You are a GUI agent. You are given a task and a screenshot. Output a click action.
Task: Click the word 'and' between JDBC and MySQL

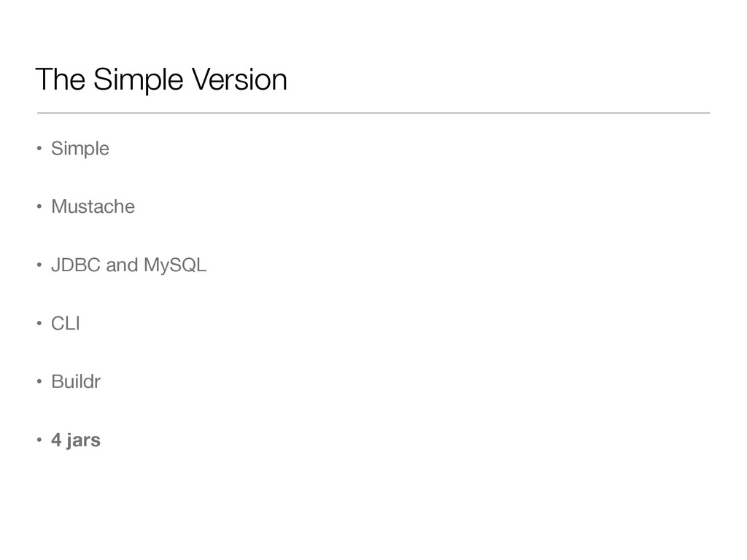122,265
